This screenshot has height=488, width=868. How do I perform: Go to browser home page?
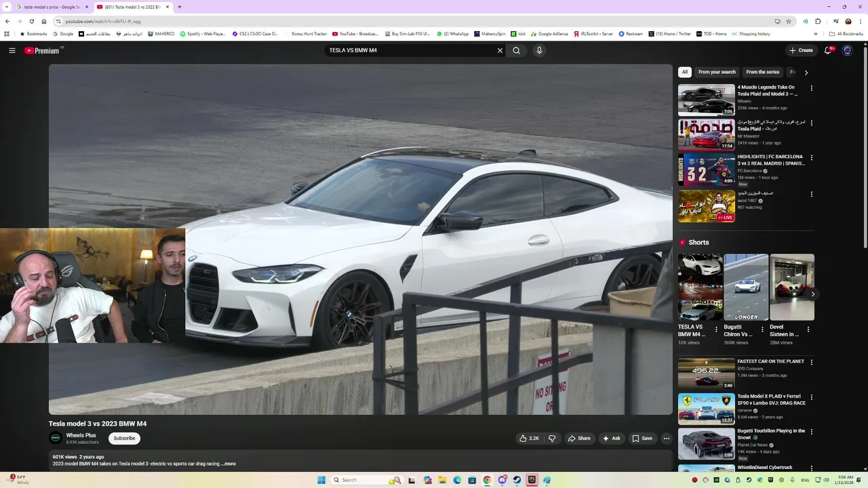pos(44,21)
